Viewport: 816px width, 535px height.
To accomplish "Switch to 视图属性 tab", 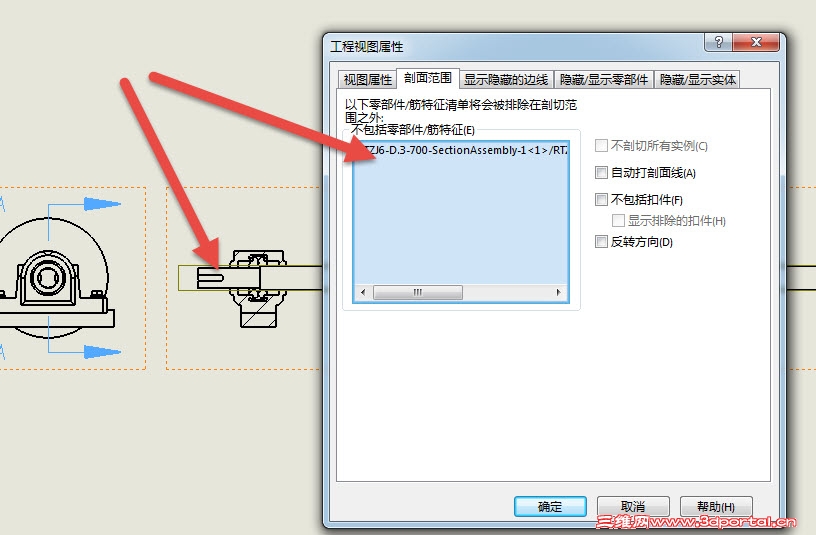I will [x=367, y=80].
